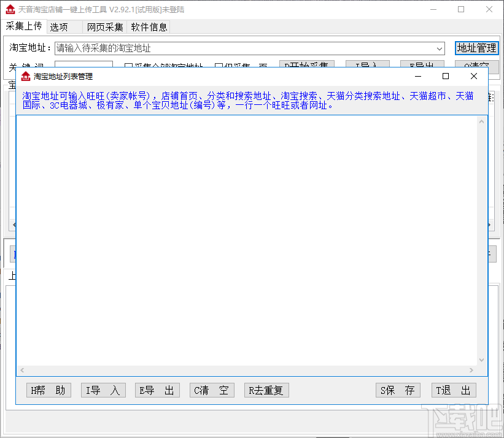Switch to the 采集上传 tab
The width and height of the screenshot is (504, 438).
24,27
